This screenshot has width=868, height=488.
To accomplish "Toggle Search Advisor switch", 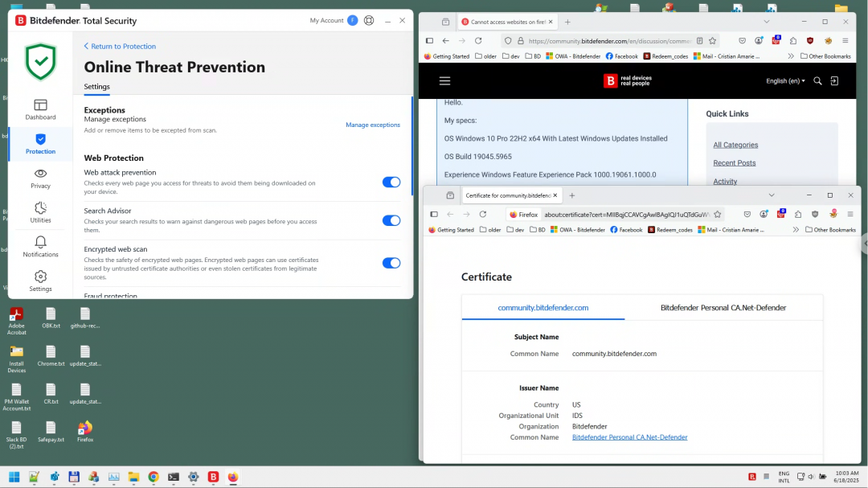I will coord(391,220).
